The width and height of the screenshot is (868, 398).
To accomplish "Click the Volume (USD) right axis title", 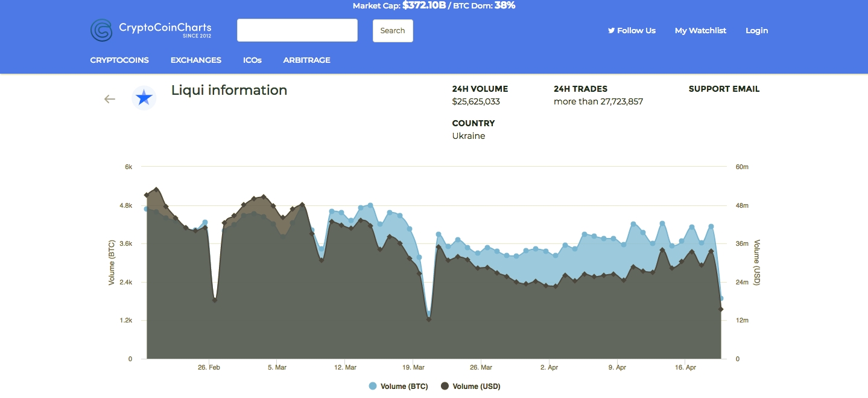I will coord(758,263).
